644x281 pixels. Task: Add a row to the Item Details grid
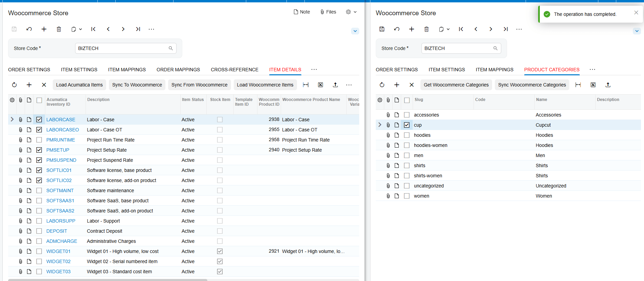(29, 85)
